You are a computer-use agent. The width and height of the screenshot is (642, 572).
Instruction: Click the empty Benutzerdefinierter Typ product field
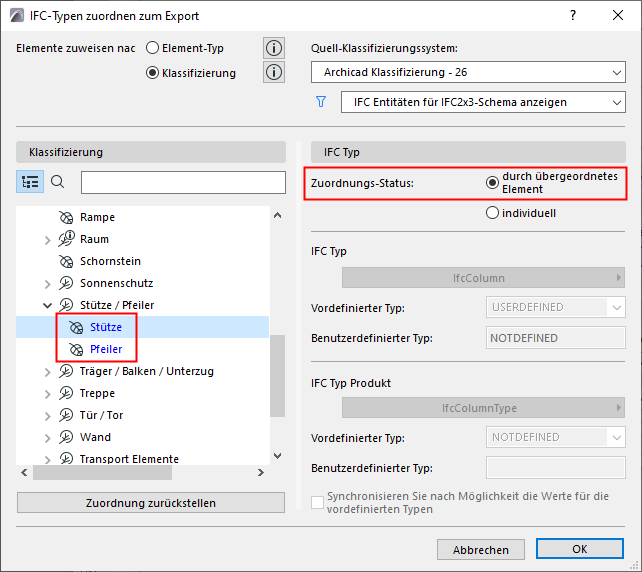(556, 468)
